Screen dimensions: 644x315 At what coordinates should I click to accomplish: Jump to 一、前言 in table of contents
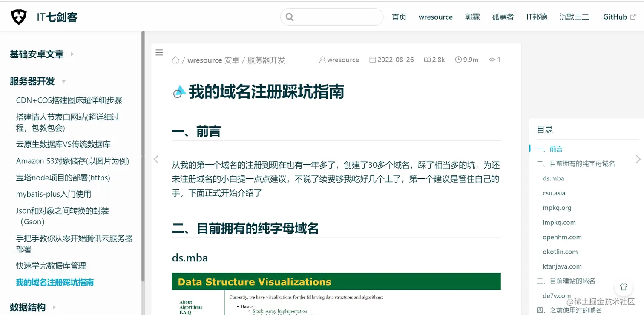549,149
